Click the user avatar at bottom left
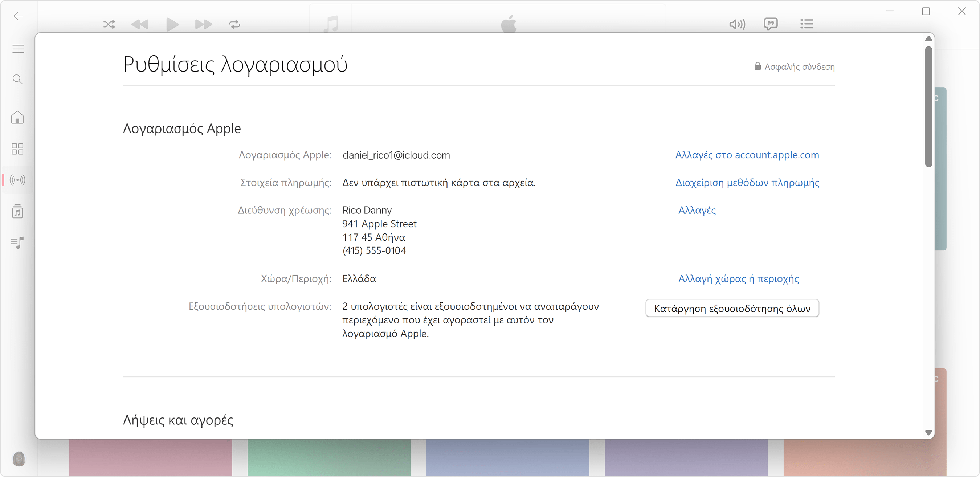The image size is (980, 477). (19, 459)
